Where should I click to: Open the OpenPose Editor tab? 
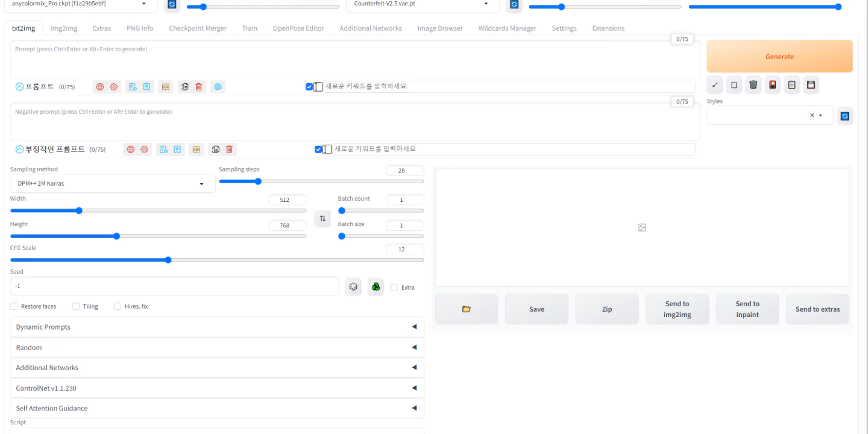[298, 28]
